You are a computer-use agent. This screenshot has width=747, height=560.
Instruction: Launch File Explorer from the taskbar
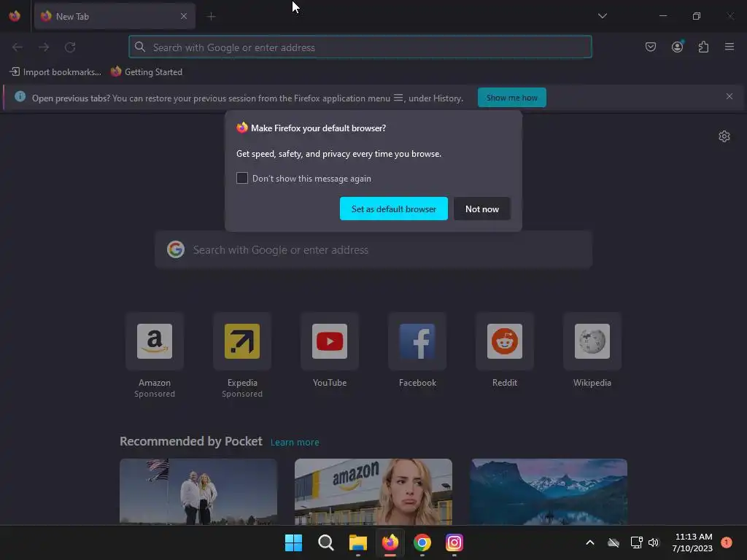tap(357, 542)
